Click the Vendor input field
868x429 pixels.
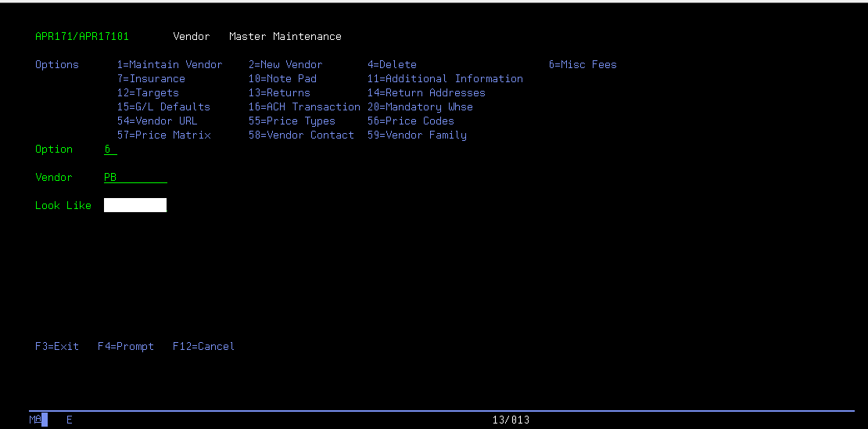click(135, 178)
